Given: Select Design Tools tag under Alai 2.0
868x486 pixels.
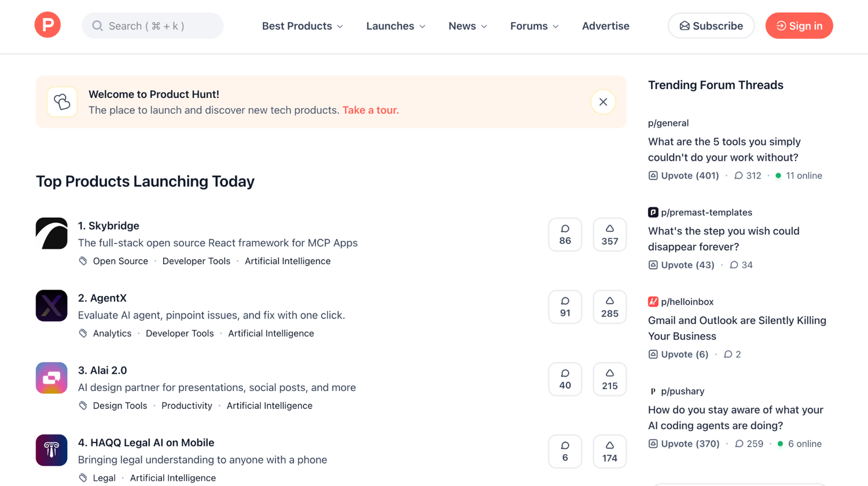Looking at the screenshot, I should 120,406.
